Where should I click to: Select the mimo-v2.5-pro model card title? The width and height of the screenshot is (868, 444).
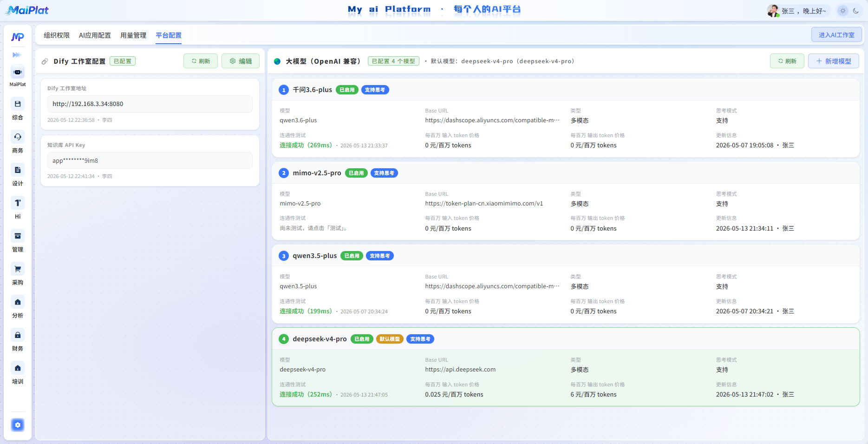[x=317, y=173]
